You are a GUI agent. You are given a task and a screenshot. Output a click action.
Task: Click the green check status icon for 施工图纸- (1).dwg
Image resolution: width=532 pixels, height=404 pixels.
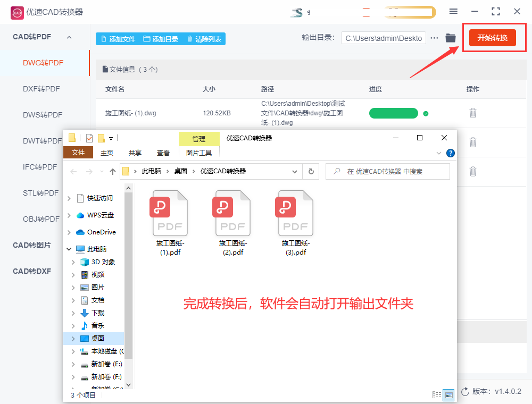(426, 114)
